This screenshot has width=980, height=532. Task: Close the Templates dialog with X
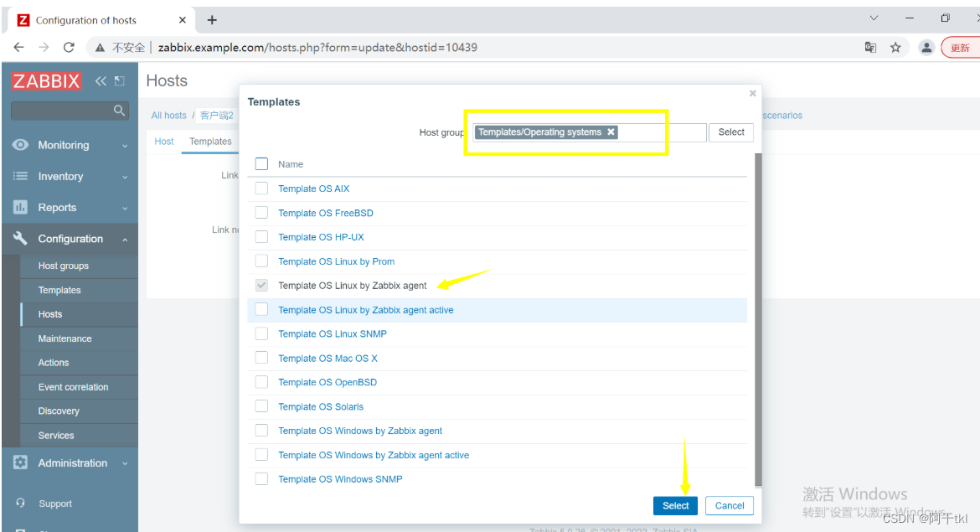coord(752,93)
